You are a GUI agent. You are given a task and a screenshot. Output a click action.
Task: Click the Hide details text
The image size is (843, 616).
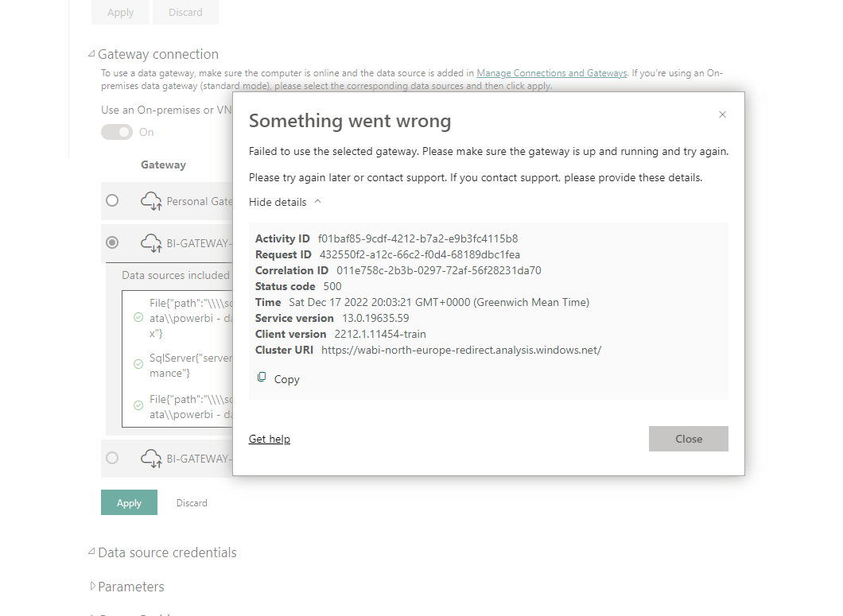(278, 202)
